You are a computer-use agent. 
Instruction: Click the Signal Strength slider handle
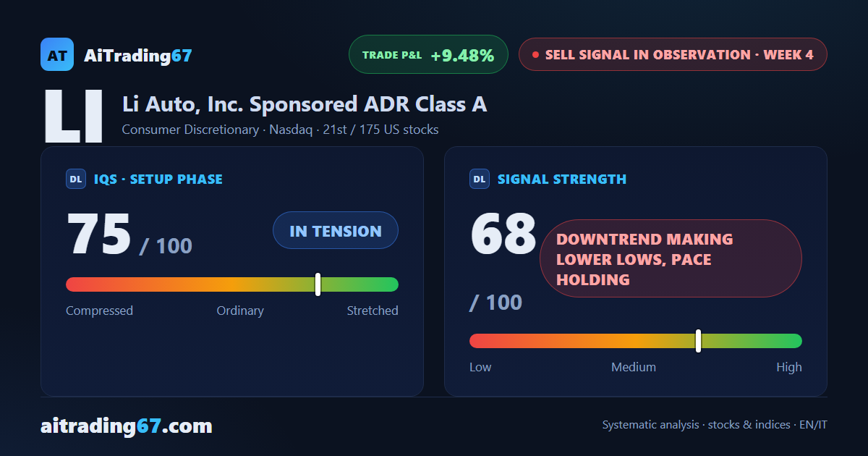click(x=699, y=341)
